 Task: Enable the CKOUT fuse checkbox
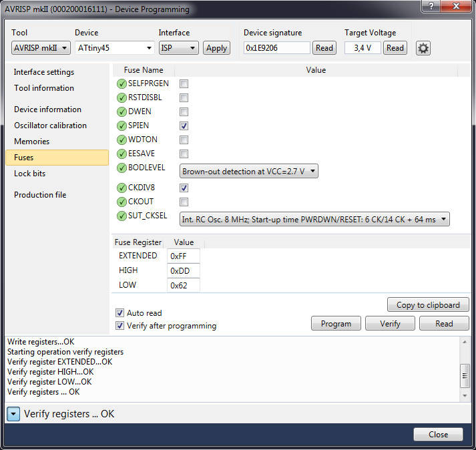pos(184,202)
